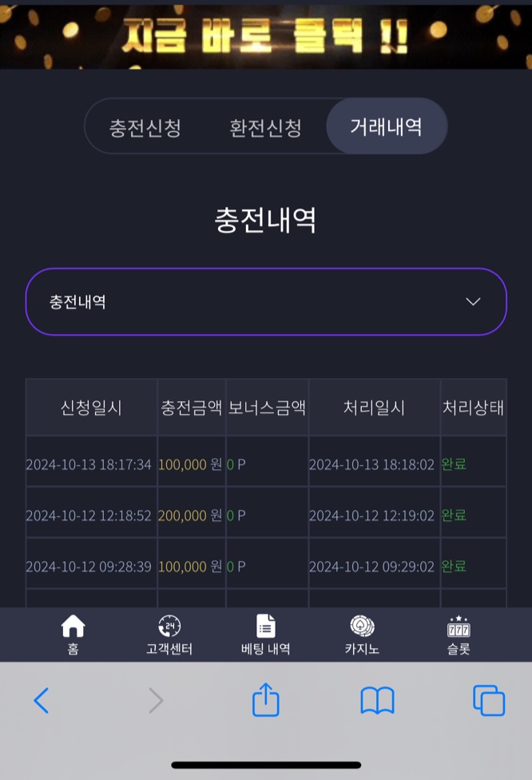
Task: Click the dropdown chevron arrow
Action: tap(473, 301)
